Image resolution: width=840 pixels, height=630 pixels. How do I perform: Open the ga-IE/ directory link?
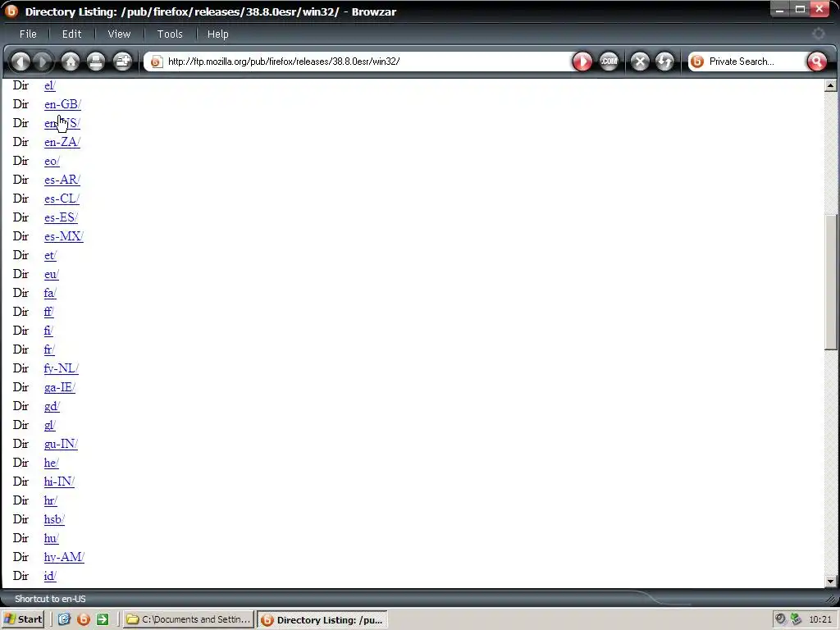pyautogui.click(x=59, y=387)
